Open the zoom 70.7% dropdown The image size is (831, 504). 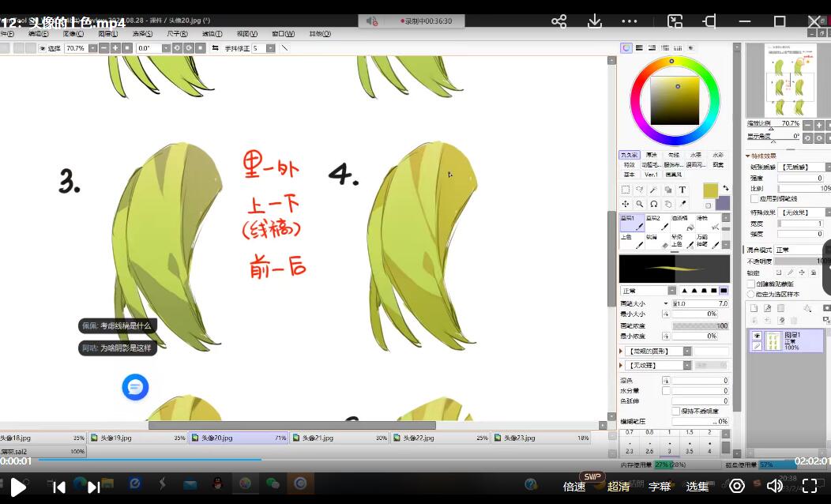tap(92, 48)
